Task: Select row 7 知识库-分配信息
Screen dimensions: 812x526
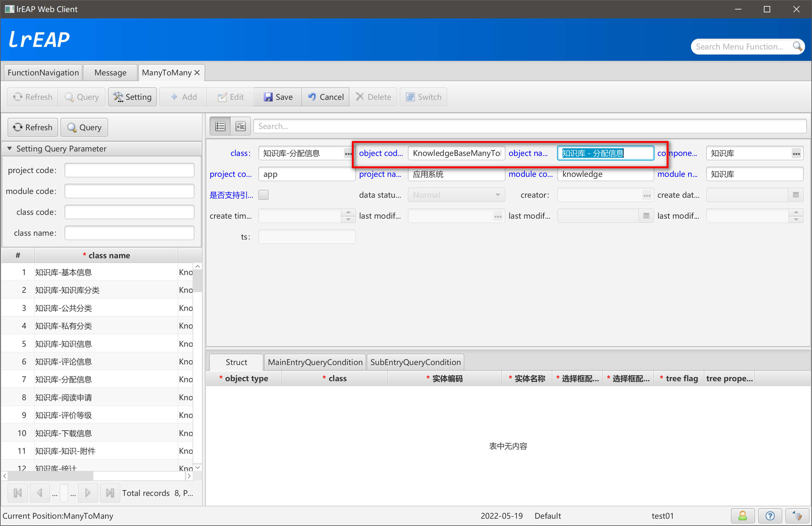Action: coord(97,380)
